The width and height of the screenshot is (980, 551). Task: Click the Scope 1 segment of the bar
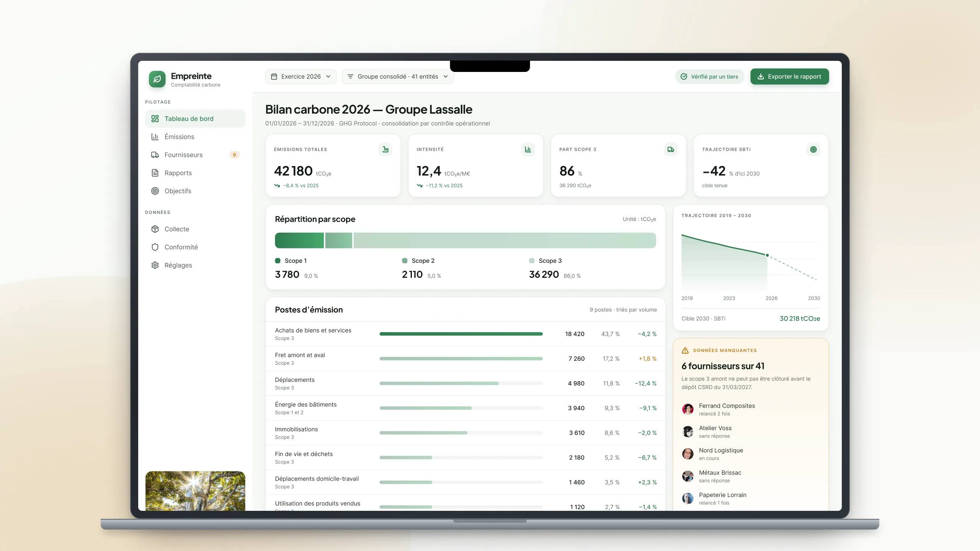click(299, 240)
